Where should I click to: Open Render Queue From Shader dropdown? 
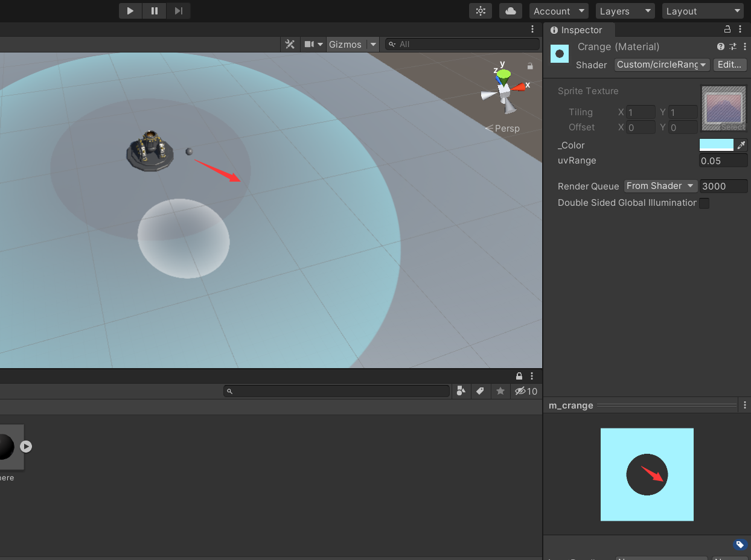point(660,186)
